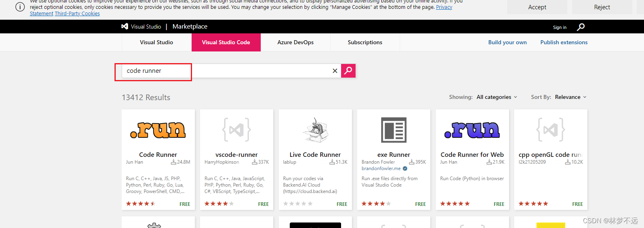Open the Subscriptions tab
The image size is (644, 228).
coord(365,42)
